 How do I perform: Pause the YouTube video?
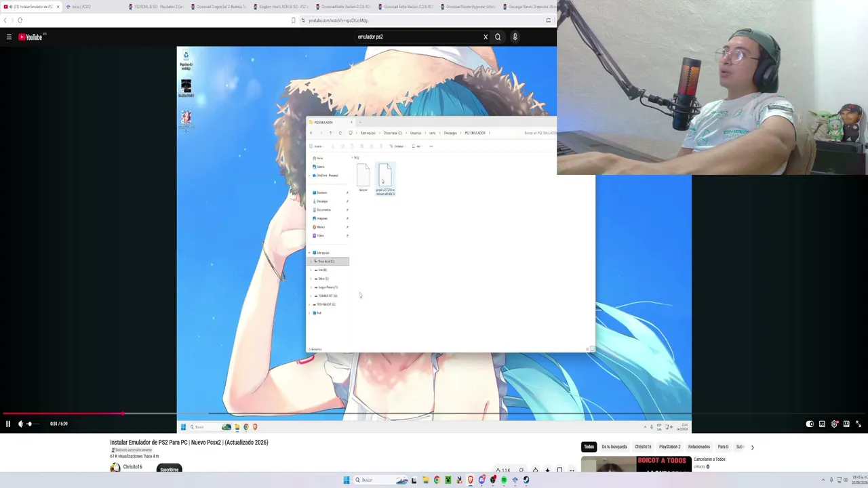(x=8, y=424)
